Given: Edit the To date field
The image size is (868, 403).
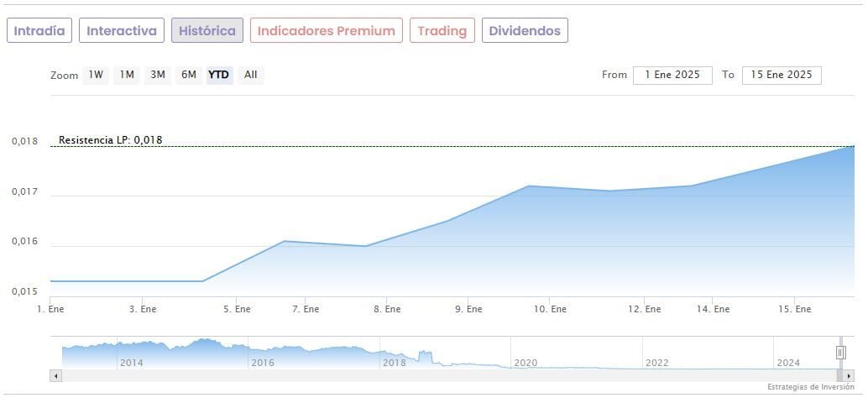Looking at the screenshot, I should click(782, 75).
